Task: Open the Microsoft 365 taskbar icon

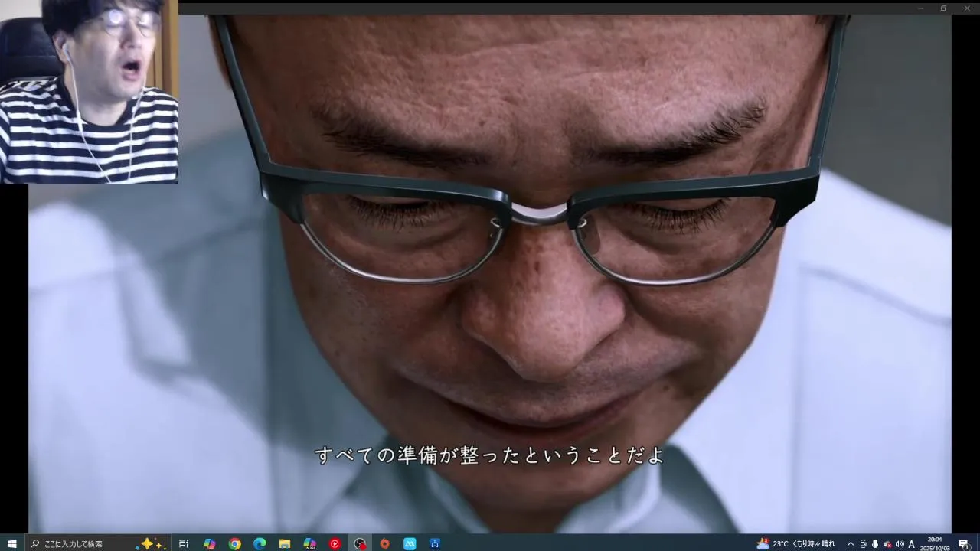Action: [x=310, y=543]
